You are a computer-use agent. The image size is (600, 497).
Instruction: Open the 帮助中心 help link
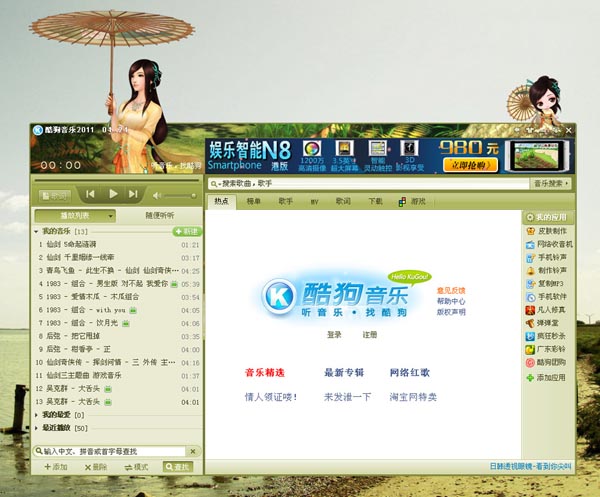pyautogui.click(x=451, y=301)
